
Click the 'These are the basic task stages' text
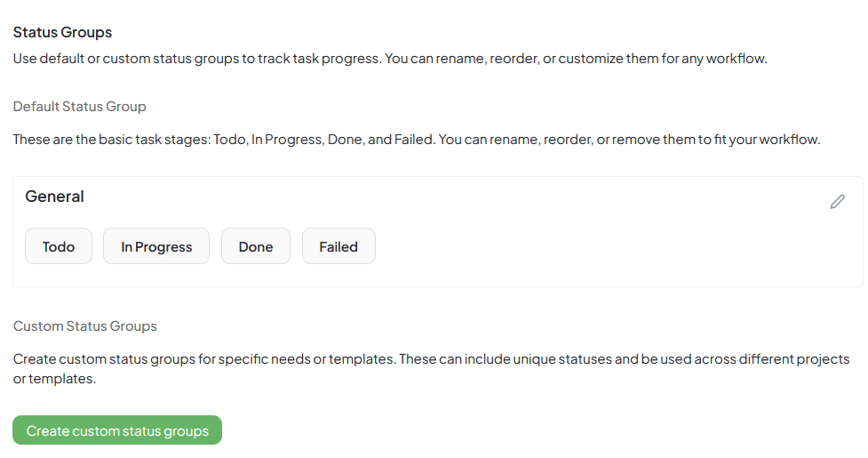tap(416, 140)
